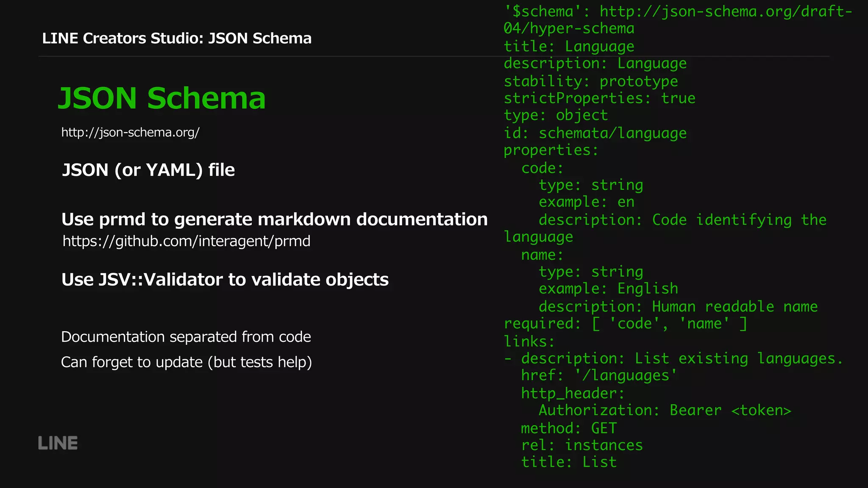This screenshot has width=868, height=488.
Task: Click the 'type: object' code line
Action: (556, 115)
